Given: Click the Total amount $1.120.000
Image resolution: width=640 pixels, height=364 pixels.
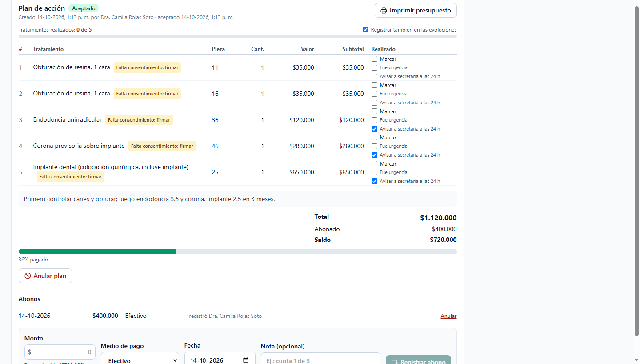Looking at the screenshot, I should [438, 218].
